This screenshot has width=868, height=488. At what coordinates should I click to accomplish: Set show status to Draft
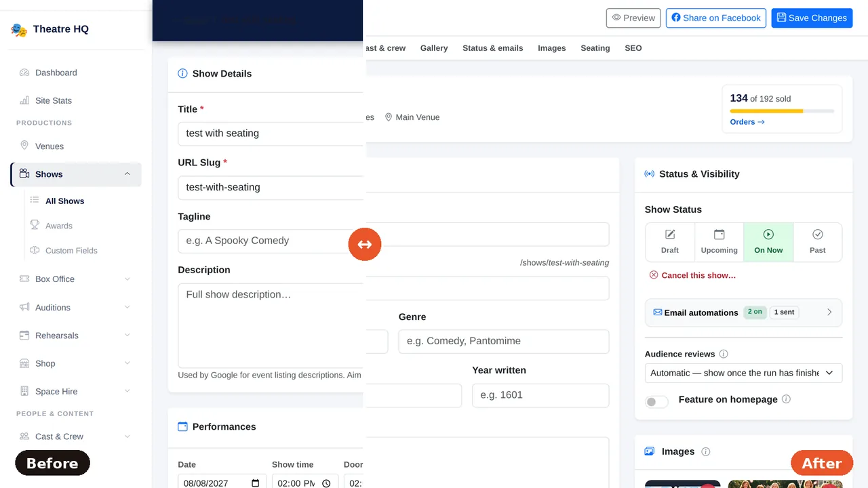click(x=670, y=242)
